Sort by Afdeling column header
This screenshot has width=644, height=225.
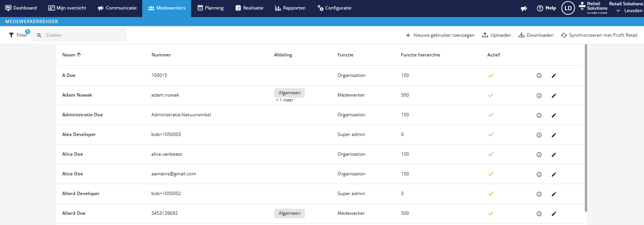(283, 55)
